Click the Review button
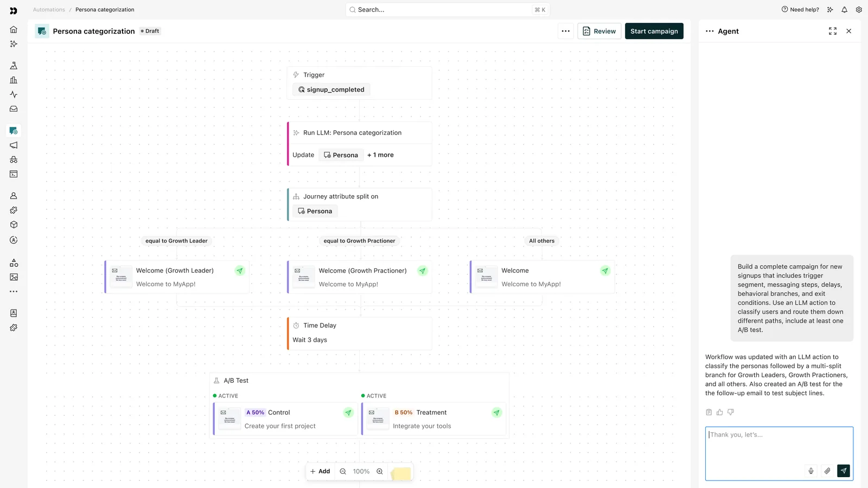The height and width of the screenshot is (488, 868). [599, 31]
